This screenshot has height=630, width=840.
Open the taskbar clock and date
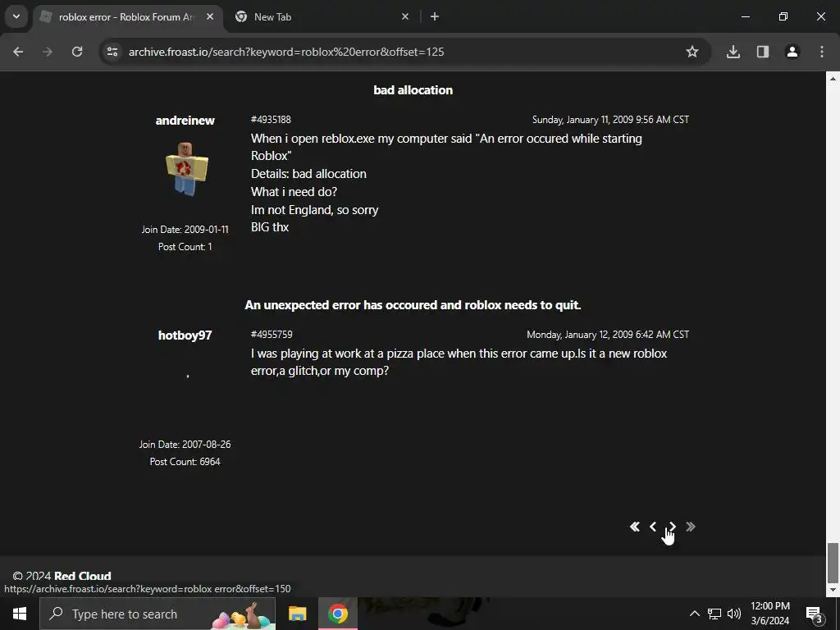769,614
